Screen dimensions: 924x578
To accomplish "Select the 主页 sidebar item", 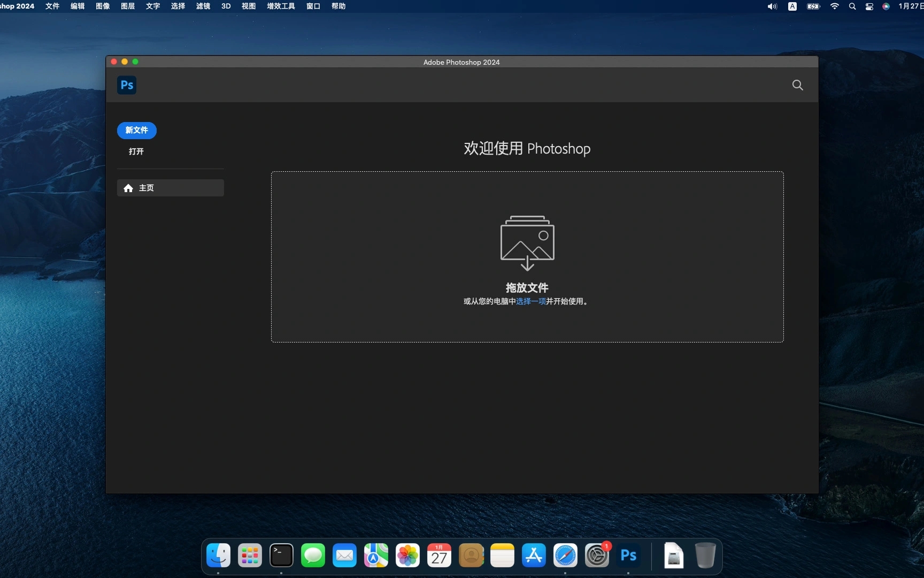I will [x=171, y=188].
